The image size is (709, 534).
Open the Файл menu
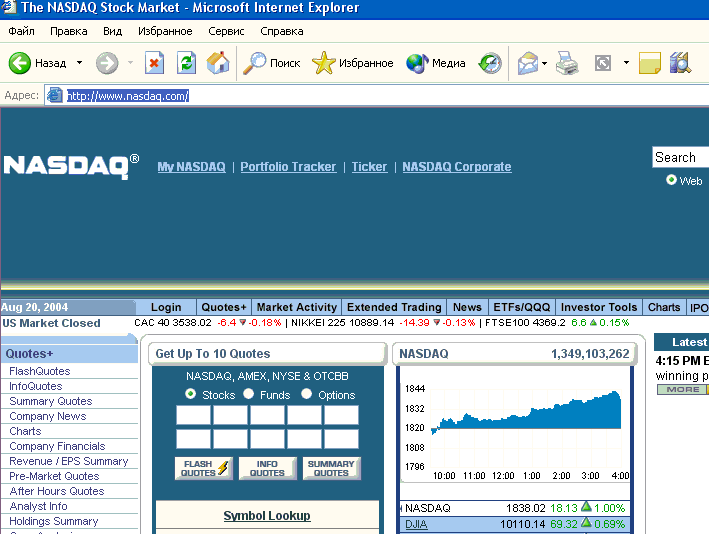[21, 31]
